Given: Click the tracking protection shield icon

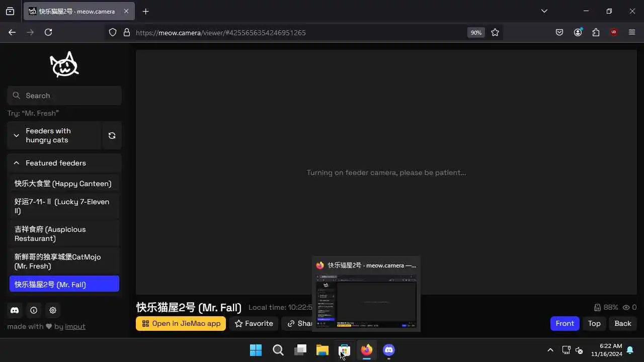Looking at the screenshot, I should click(113, 32).
